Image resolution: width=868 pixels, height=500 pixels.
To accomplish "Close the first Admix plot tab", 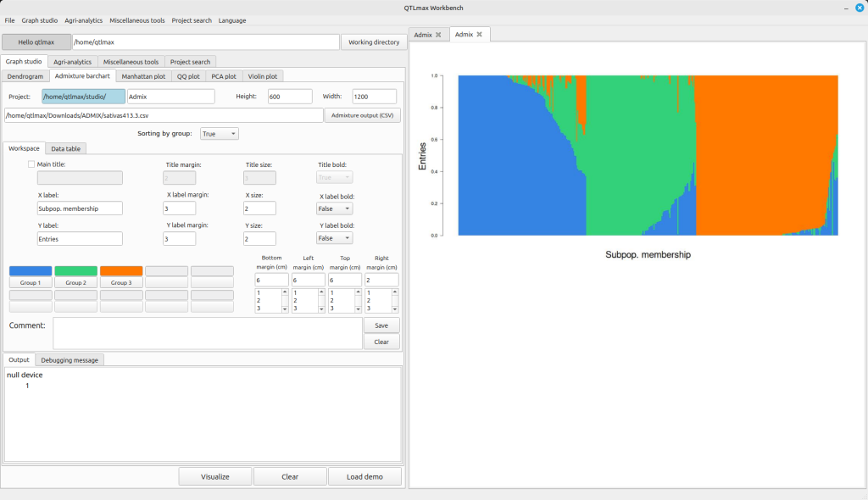I will [438, 35].
